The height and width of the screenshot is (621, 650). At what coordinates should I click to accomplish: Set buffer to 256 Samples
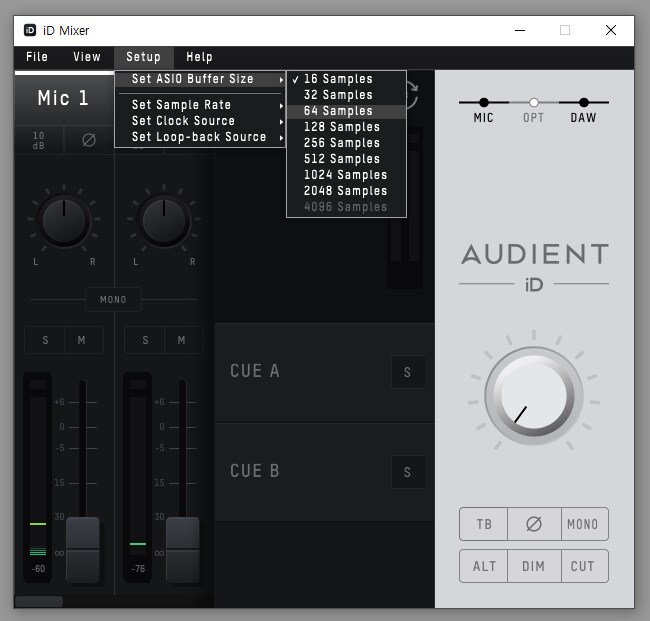coord(346,143)
